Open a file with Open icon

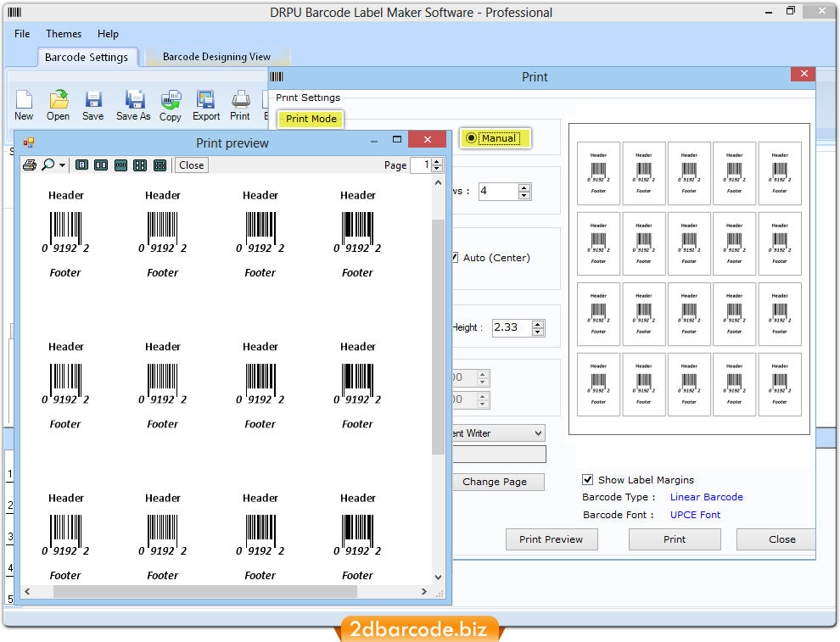click(x=59, y=99)
